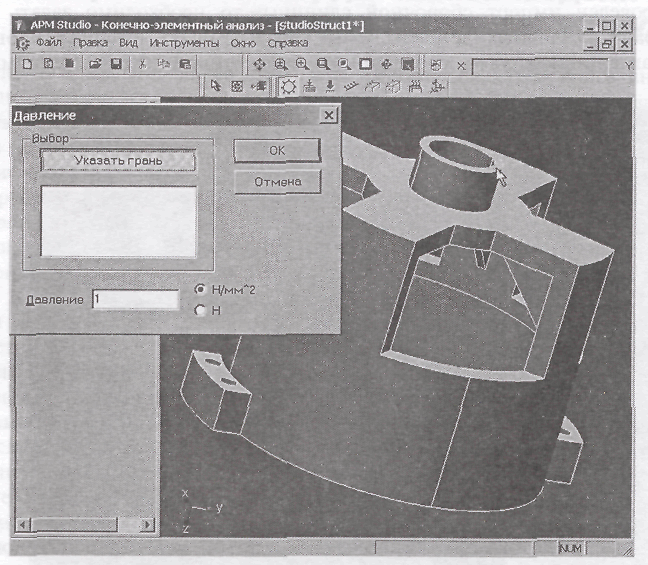648x565 pixels.
Task: Click the left arrow of the panel scrollbar
Action: (x=22, y=525)
